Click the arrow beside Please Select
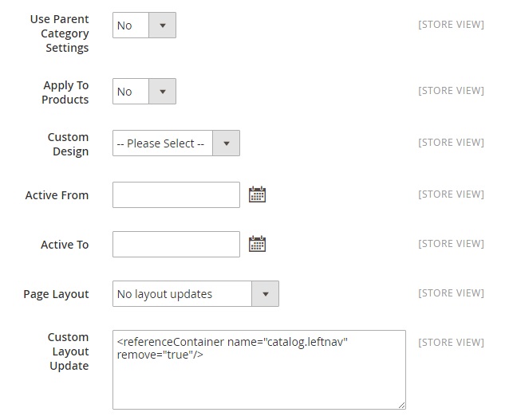The height and width of the screenshot is (420, 513). (227, 143)
